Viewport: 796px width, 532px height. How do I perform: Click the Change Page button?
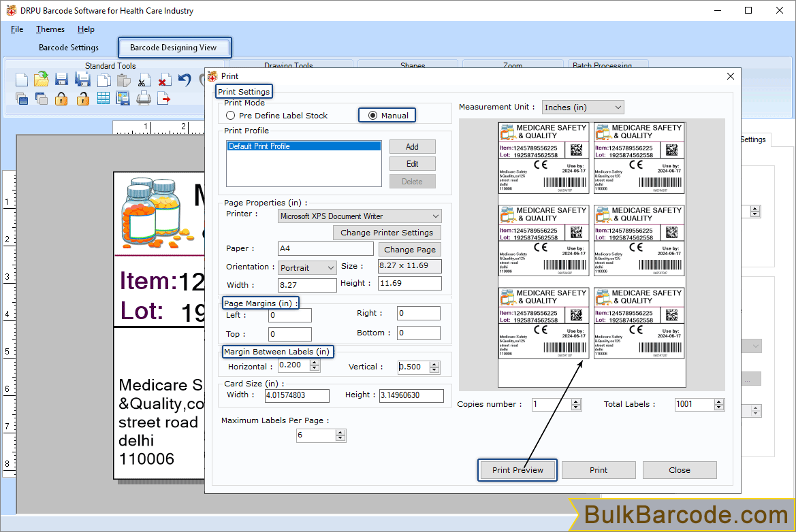pos(410,250)
